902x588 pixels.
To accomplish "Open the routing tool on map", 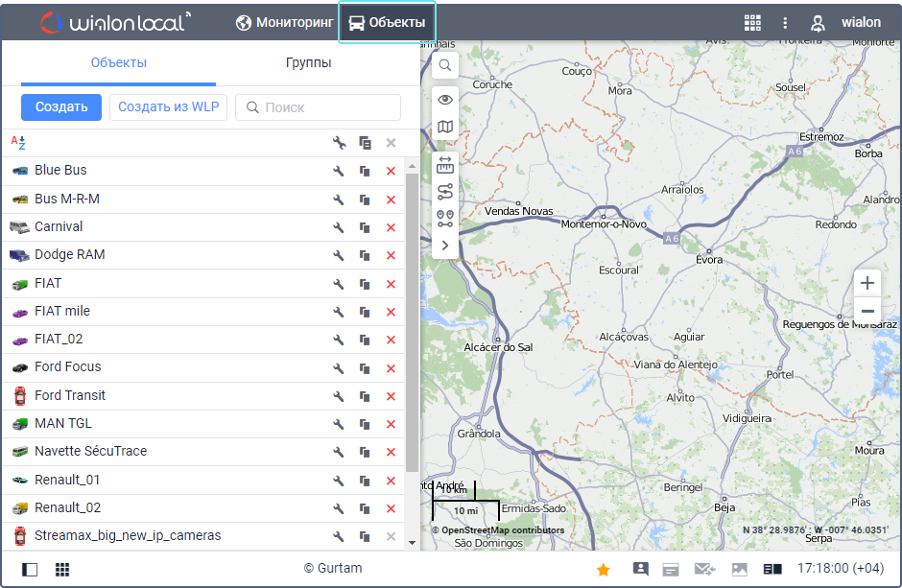I will click(445, 192).
